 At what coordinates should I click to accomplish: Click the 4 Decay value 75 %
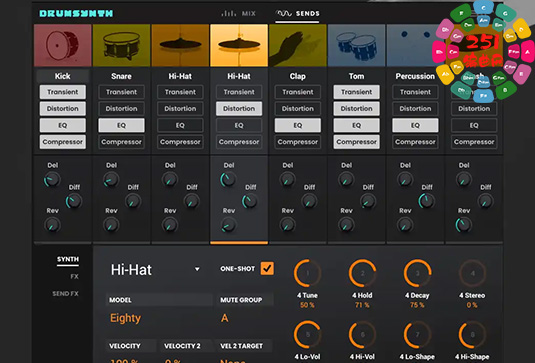(x=417, y=305)
